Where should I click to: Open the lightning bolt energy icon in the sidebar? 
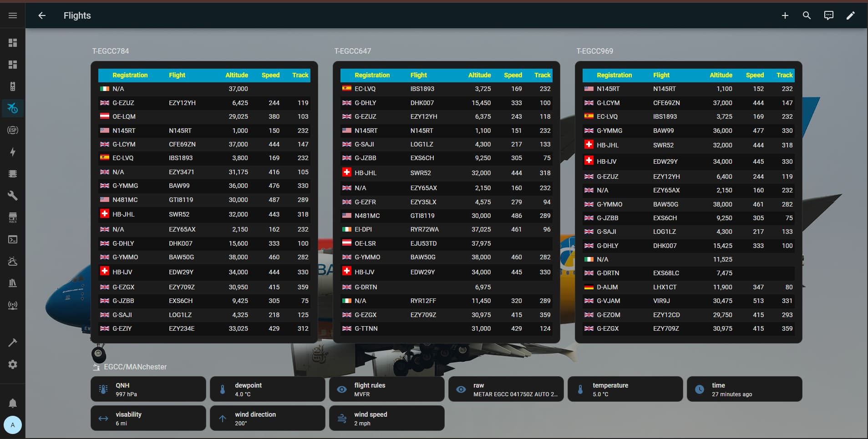13,152
